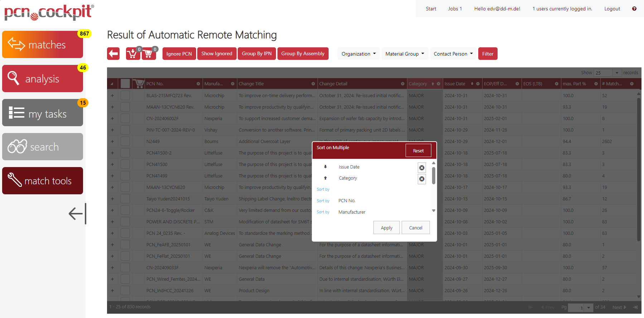Viewport: 644px width, 318px height.
Task: Open the shopping cart icon in toolbar
Action: point(149,54)
